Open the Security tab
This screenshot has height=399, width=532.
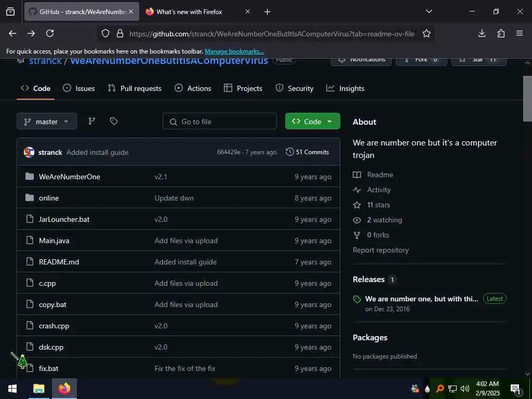(x=295, y=88)
